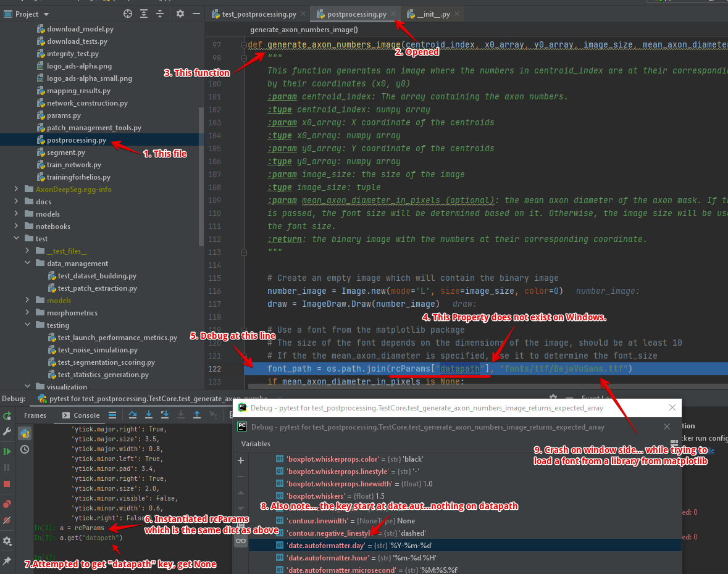Step into the function call

149,415
